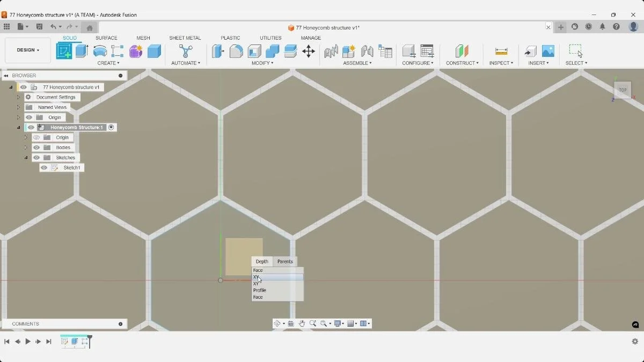Save the document with the disk icon
This screenshot has width=644, height=362.
click(x=39, y=27)
